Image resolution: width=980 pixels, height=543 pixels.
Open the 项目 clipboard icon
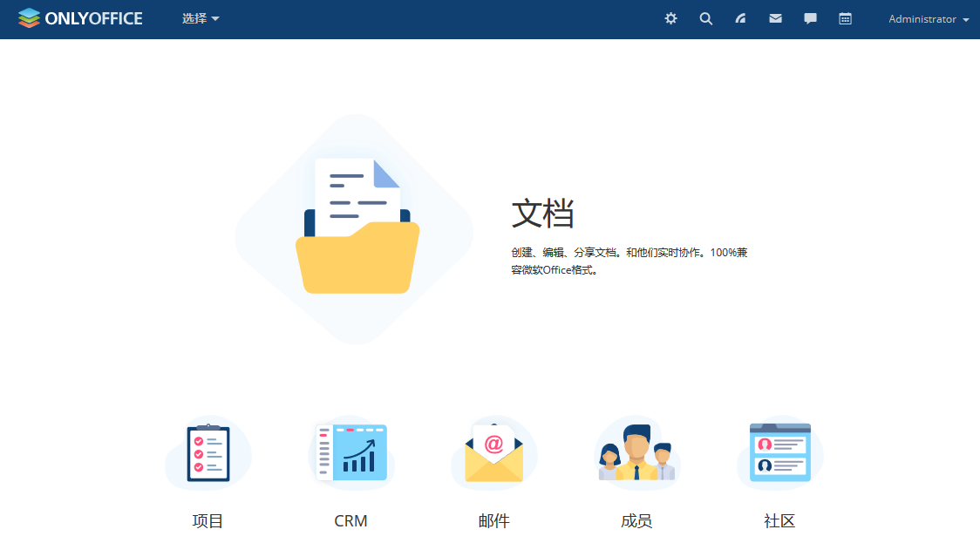coord(208,453)
